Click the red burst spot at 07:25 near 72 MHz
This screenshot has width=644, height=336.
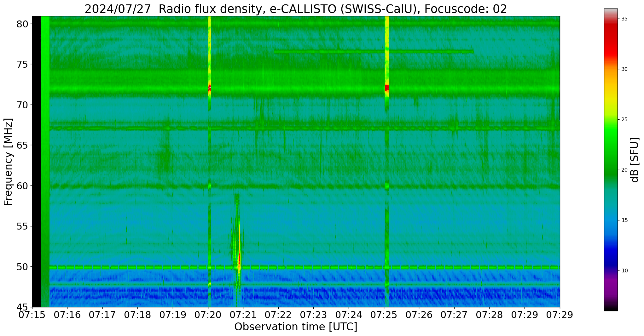[x=387, y=88]
